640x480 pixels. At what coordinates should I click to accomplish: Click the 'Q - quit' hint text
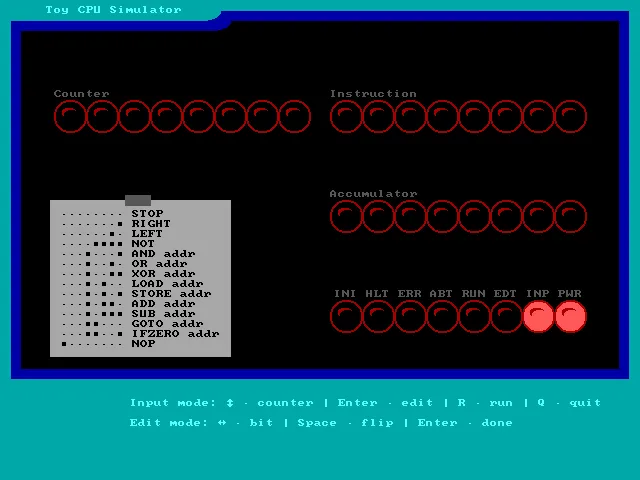(569, 403)
